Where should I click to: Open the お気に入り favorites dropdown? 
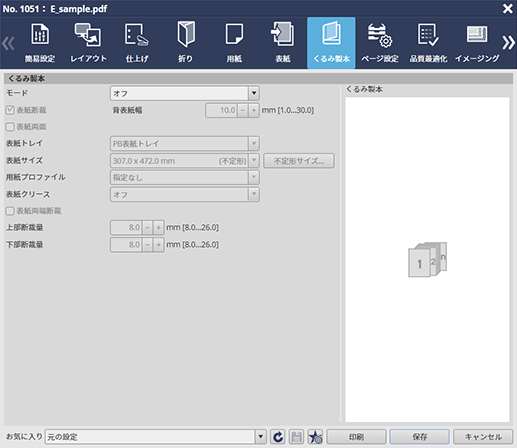pos(156,437)
